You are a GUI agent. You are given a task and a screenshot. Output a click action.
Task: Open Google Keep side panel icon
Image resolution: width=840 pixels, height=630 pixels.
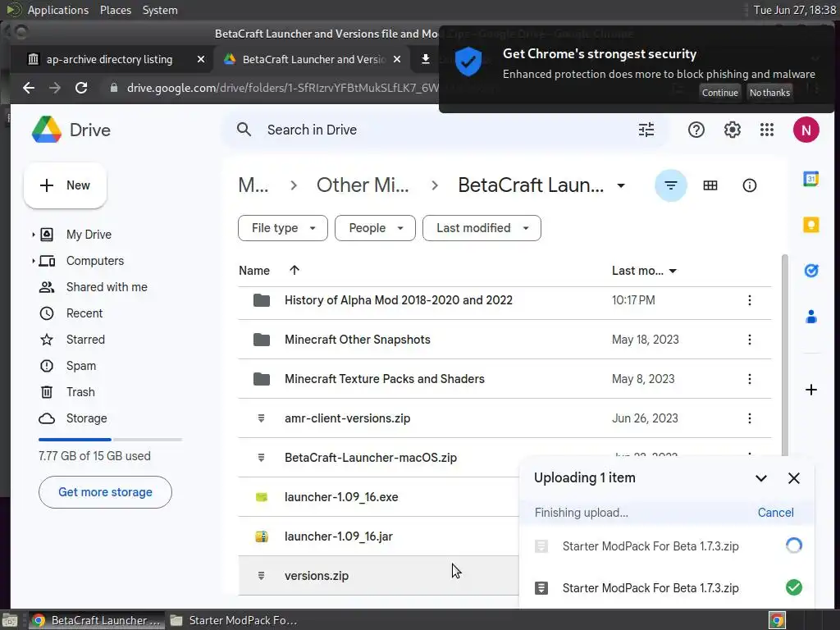tap(811, 225)
